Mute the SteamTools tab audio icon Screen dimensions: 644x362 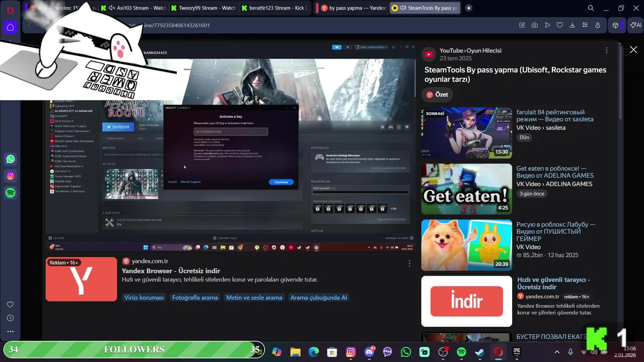[403, 8]
